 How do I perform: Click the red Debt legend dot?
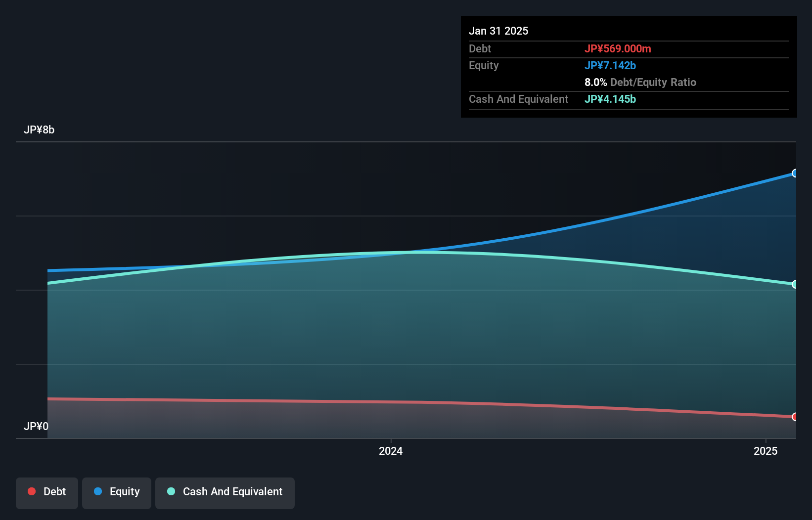pyautogui.click(x=32, y=491)
